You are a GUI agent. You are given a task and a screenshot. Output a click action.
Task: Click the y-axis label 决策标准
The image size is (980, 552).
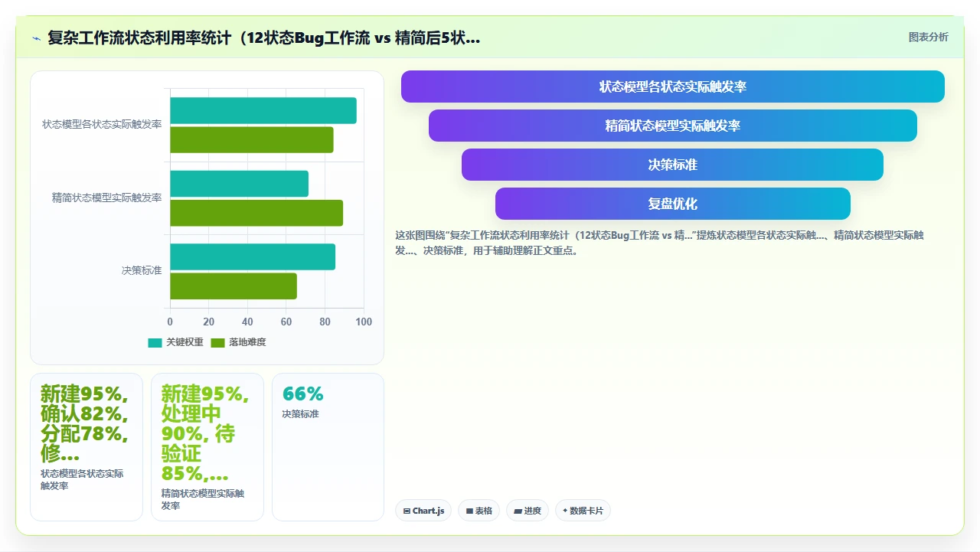[142, 271]
